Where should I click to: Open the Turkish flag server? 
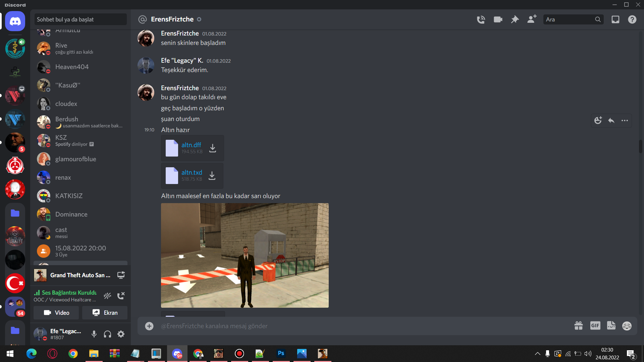[x=15, y=283]
